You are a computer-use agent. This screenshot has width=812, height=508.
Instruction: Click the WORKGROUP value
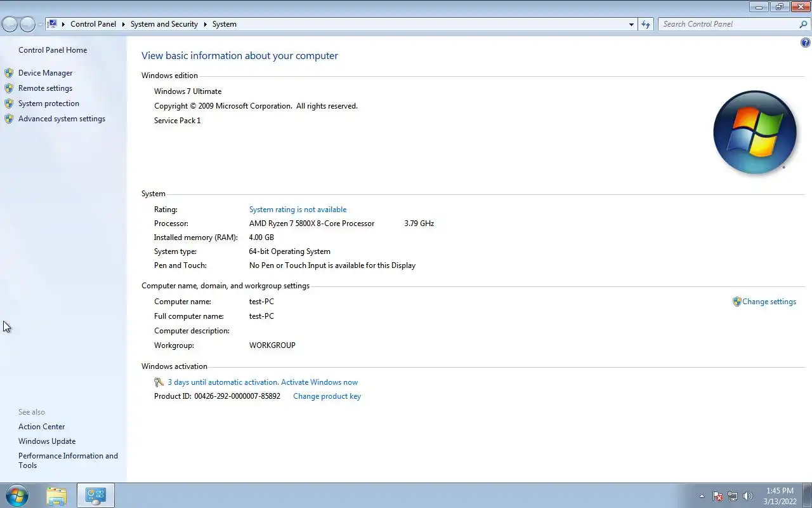(x=272, y=345)
